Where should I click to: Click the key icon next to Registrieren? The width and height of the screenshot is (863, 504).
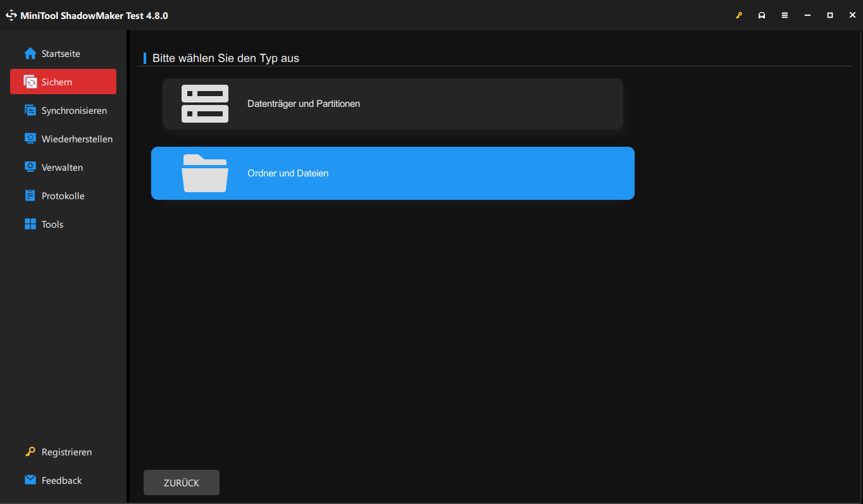click(x=29, y=452)
